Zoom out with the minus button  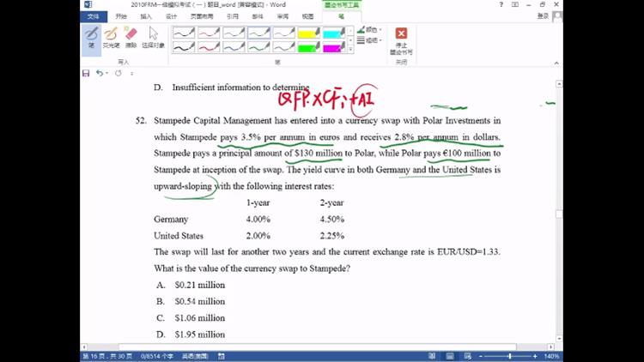click(x=481, y=356)
